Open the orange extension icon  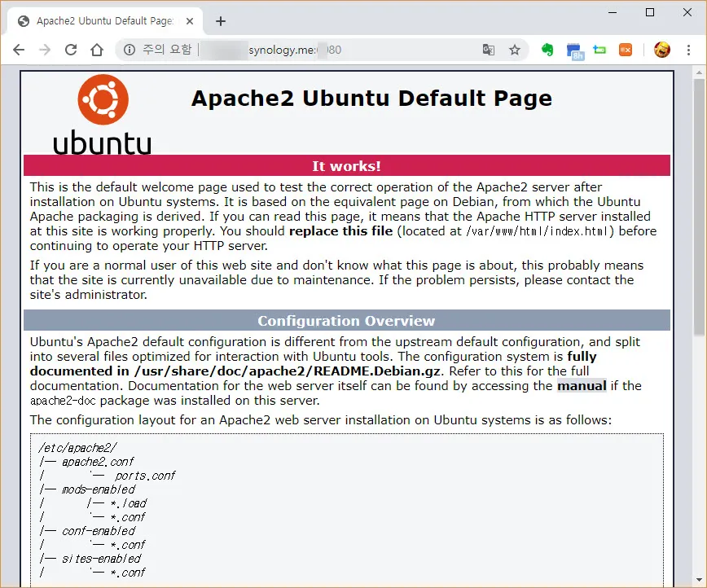(626, 50)
